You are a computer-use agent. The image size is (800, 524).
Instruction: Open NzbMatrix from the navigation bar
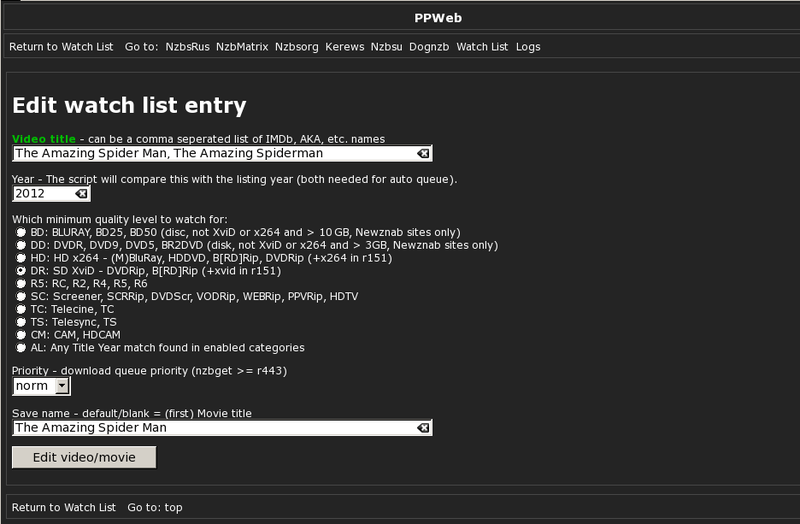(242, 47)
